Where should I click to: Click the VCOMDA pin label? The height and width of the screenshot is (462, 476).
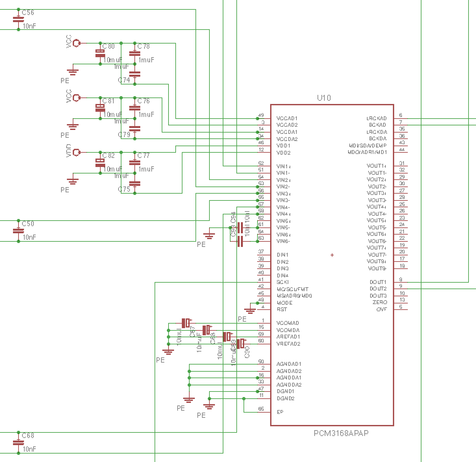[288, 330]
